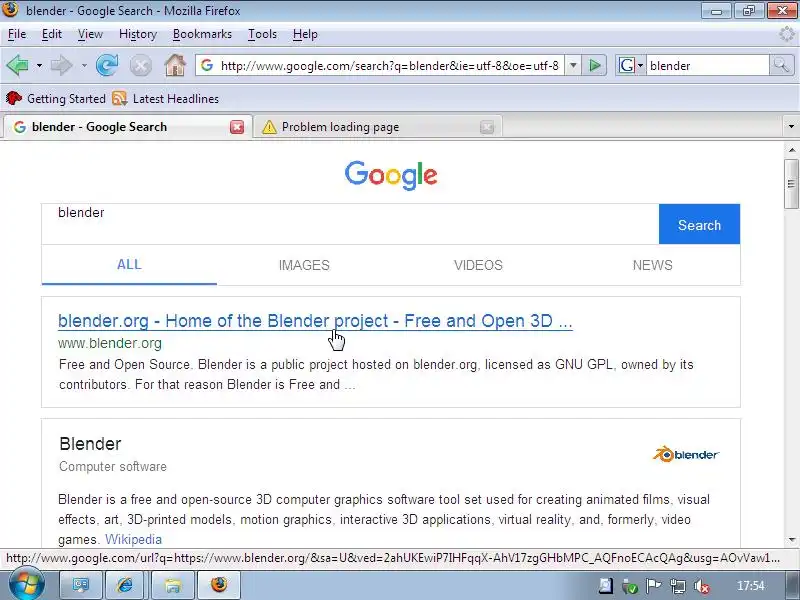
Task: Open the list all tabs dropdown
Action: [x=791, y=127]
